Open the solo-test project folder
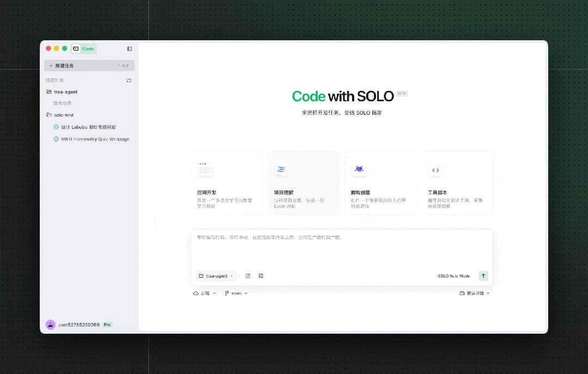This screenshot has width=588, height=374. coord(60,115)
